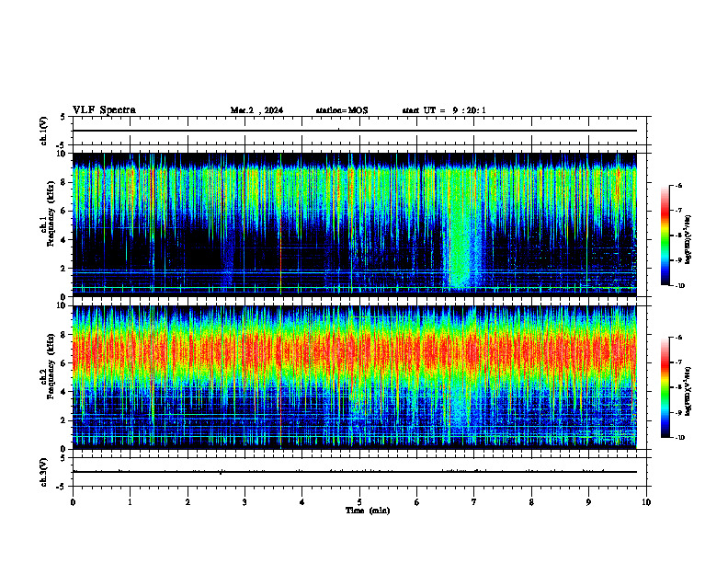
Task: Click the '-6' label on ch.1 color bar
Action: [x=678, y=185]
